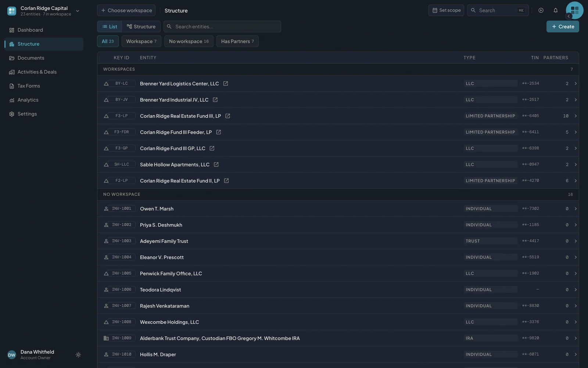This screenshot has width=588, height=368.
Task: Open the global Search box
Action: click(498, 10)
